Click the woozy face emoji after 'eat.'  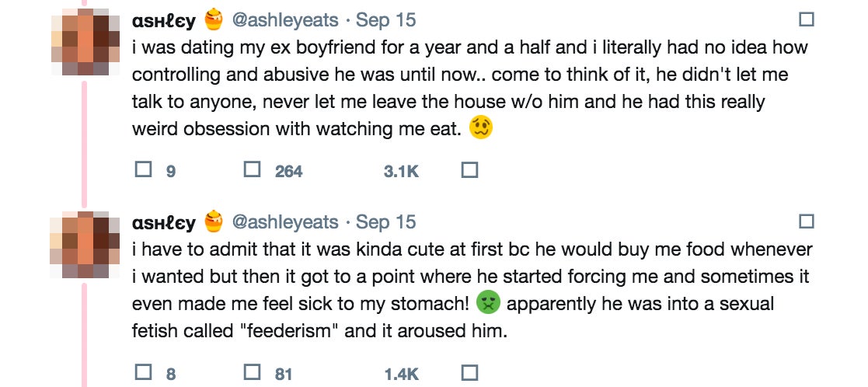tap(481, 129)
